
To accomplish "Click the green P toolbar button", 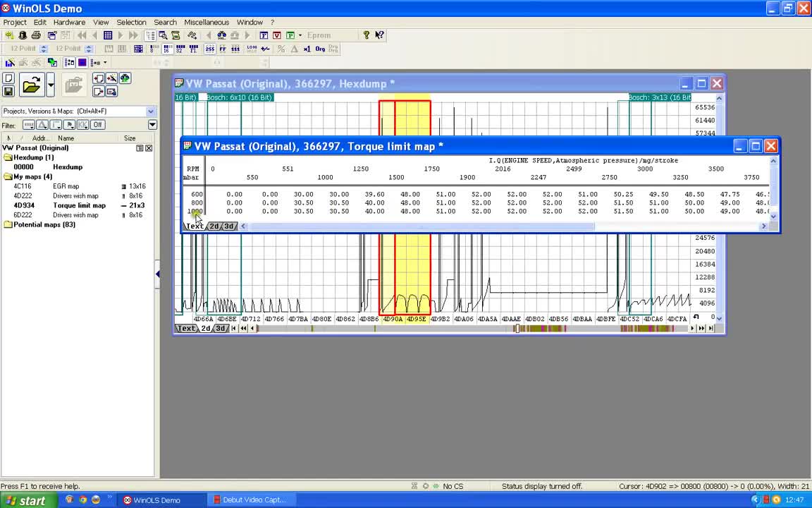I will tap(290, 35).
